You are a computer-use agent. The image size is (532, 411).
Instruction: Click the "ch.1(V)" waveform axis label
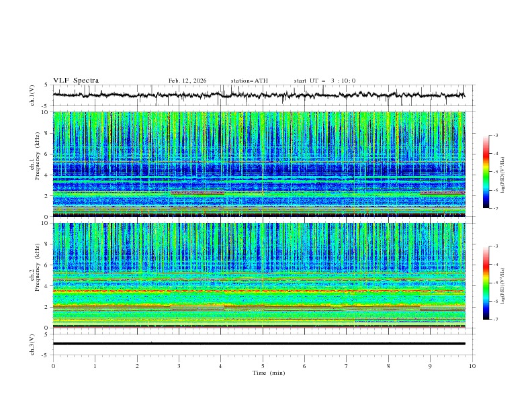(32, 95)
